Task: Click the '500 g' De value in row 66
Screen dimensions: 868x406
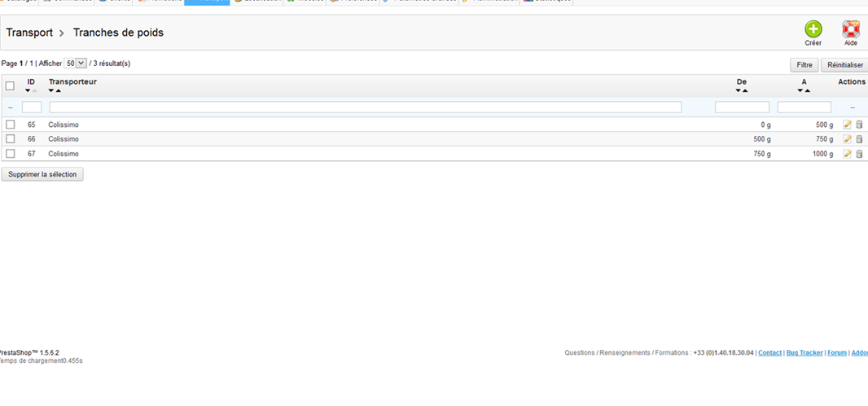Action: pos(762,139)
